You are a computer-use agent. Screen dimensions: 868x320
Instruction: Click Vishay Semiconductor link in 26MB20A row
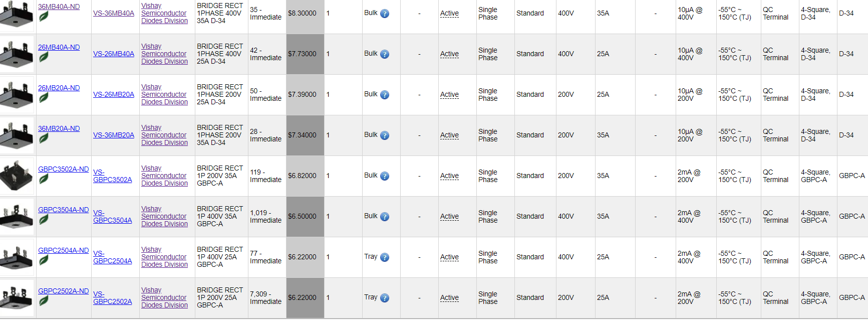tap(164, 94)
